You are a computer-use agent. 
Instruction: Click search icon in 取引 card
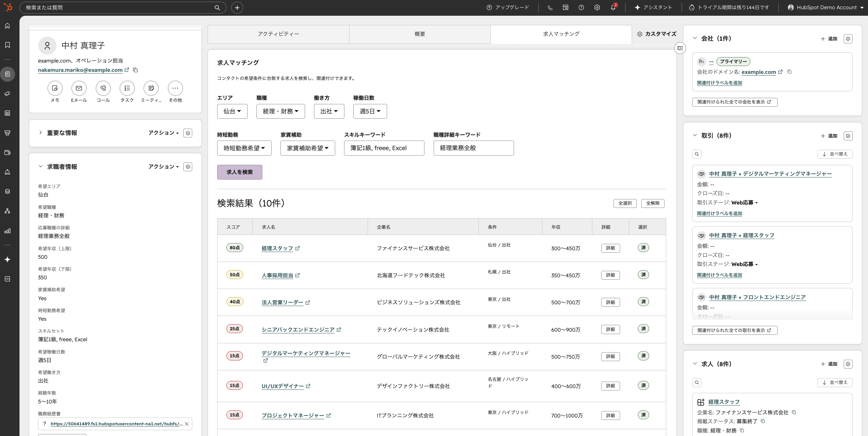[x=697, y=154]
